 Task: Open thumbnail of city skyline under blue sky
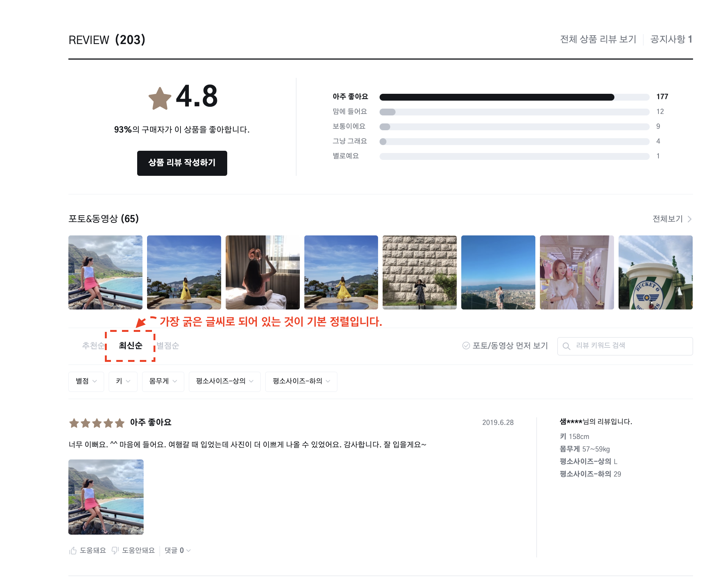(x=498, y=272)
